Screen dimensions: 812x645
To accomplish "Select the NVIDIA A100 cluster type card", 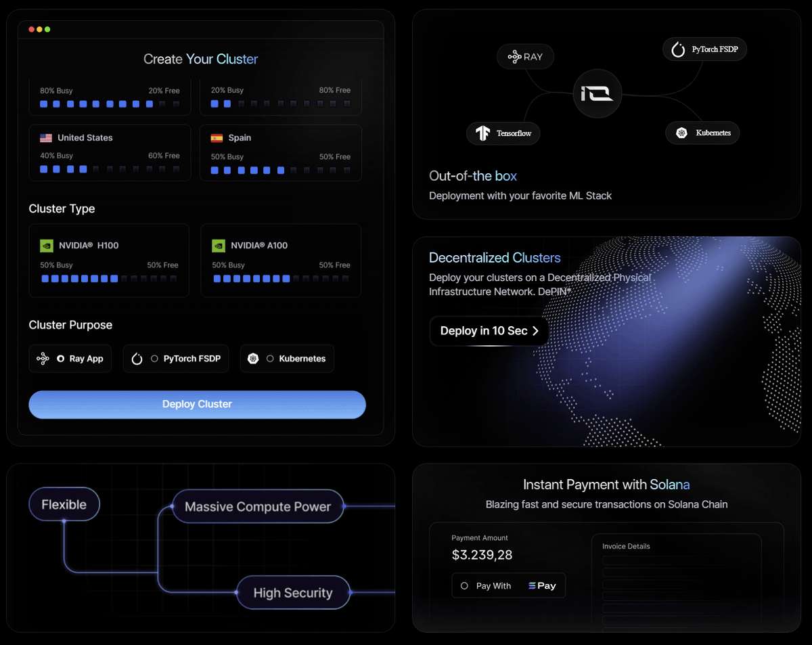I will pyautogui.click(x=281, y=261).
